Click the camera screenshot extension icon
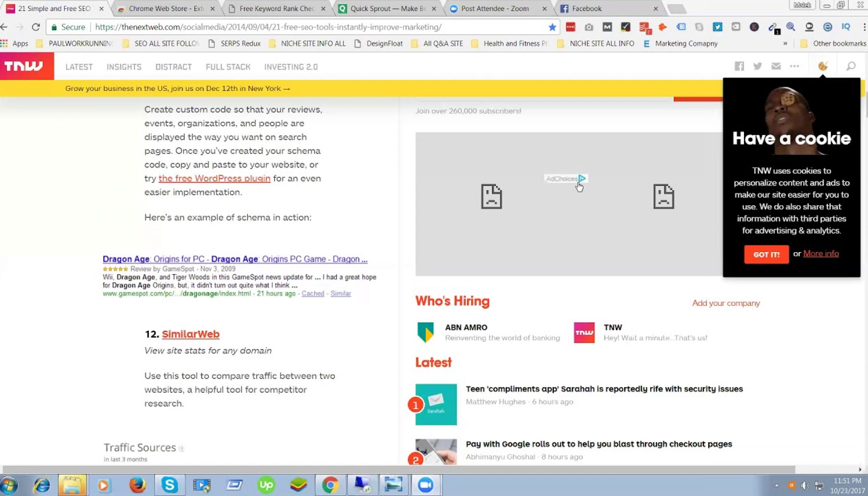This screenshot has width=868, height=496. [589, 27]
